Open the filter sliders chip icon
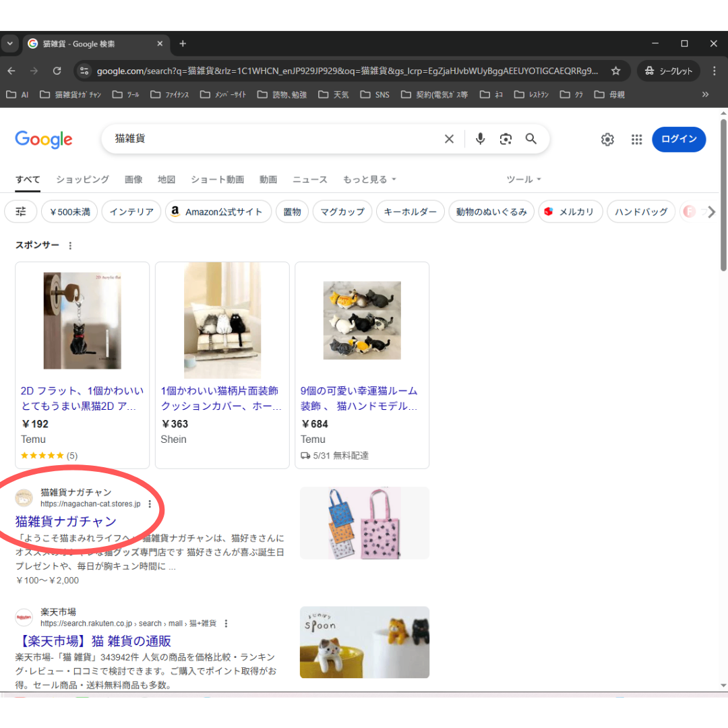Screen dimensions: 728x728 [21, 212]
